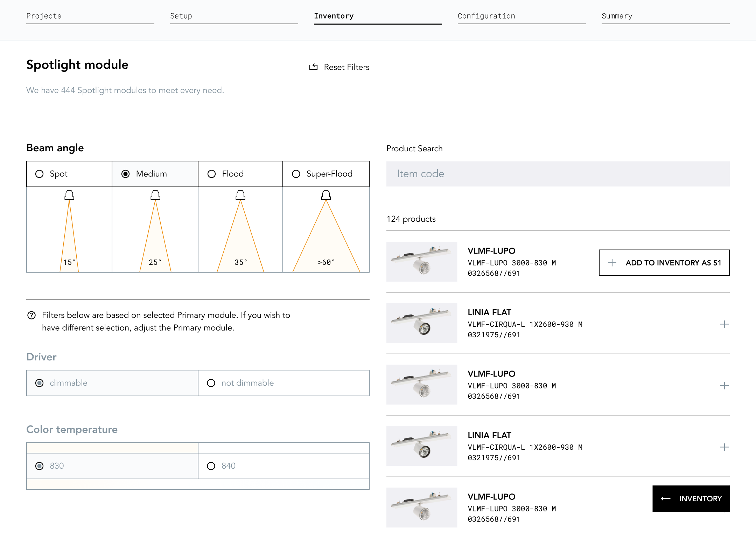Click Add to Inventory as S1 button
Screen dimensions: 756x538
pos(664,263)
